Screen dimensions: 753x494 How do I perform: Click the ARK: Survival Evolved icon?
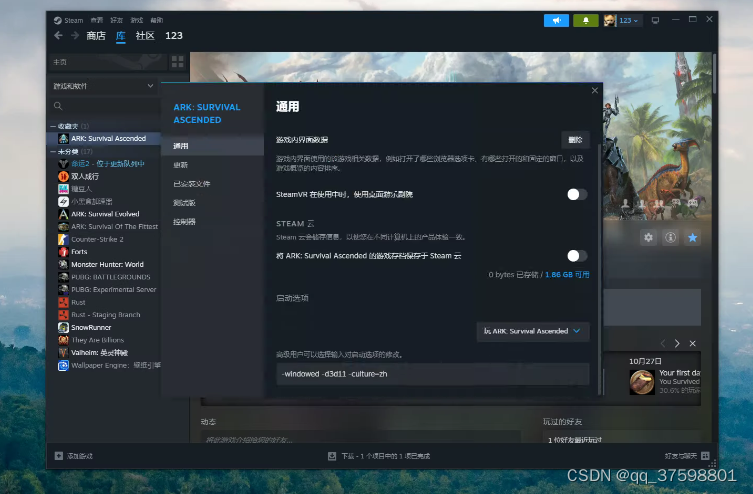[x=63, y=214]
